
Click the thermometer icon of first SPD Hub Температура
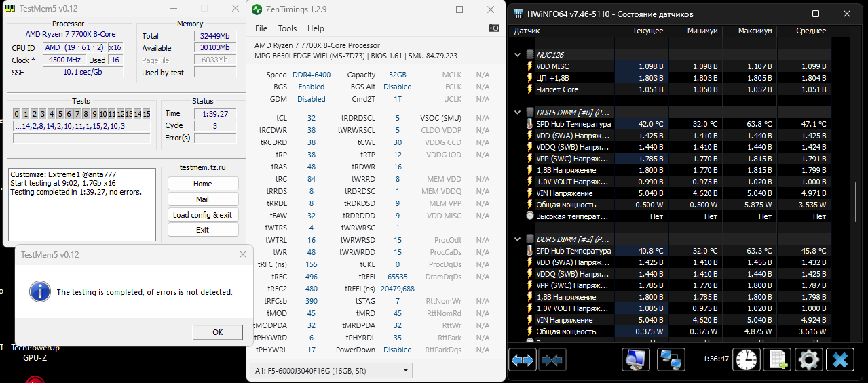[x=530, y=124]
